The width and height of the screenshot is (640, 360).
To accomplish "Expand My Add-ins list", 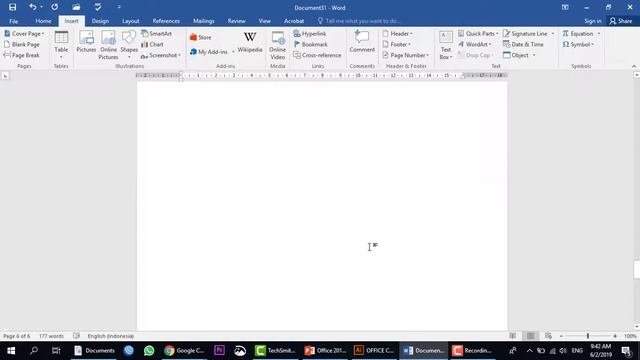I will [x=233, y=52].
